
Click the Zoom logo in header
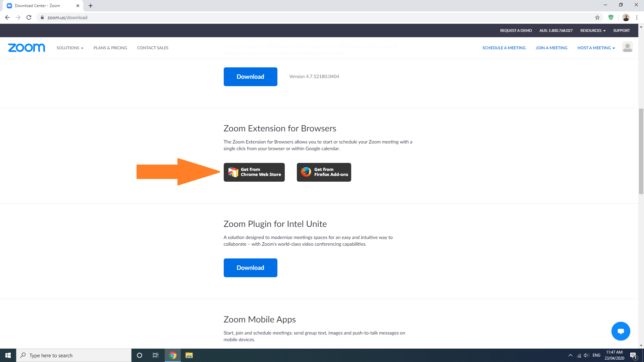coord(26,48)
